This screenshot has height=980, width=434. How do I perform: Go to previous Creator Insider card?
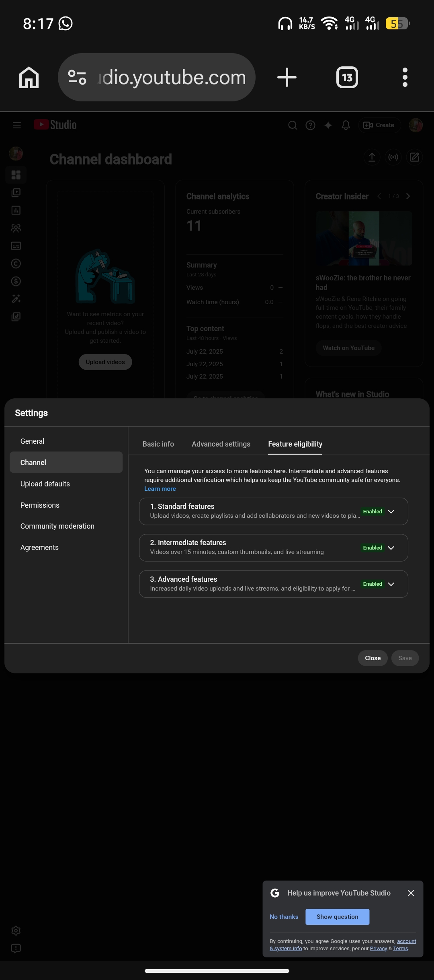379,196
